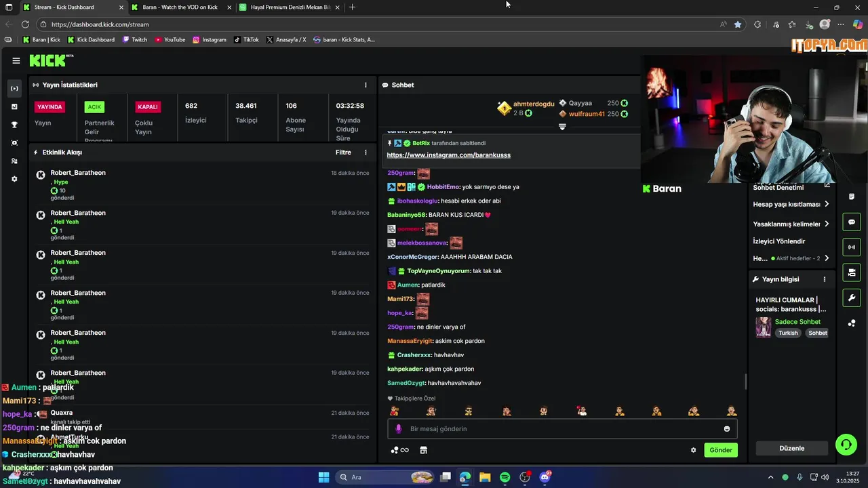868x488 pixels.
Task: Open Kick Dashboard bookmark
Action: click(91, 40)
